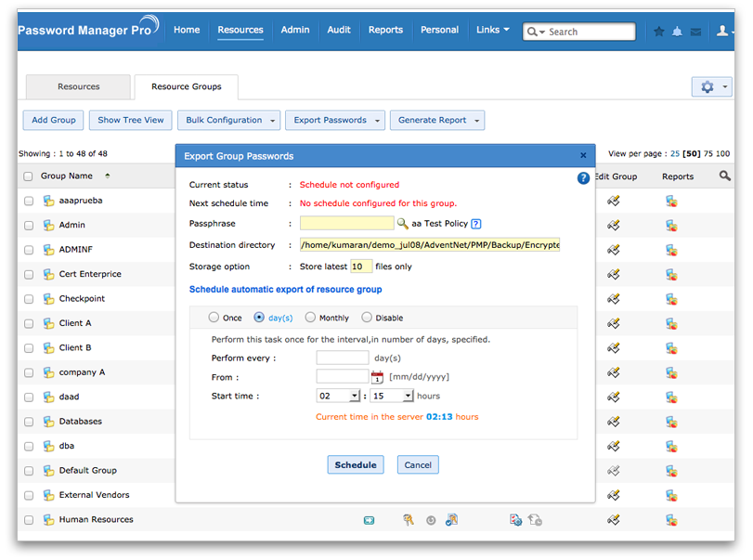This screenshot has height=560, width=753.
Task: Open the Export Passwords dropdown
Action: [335, 120]
